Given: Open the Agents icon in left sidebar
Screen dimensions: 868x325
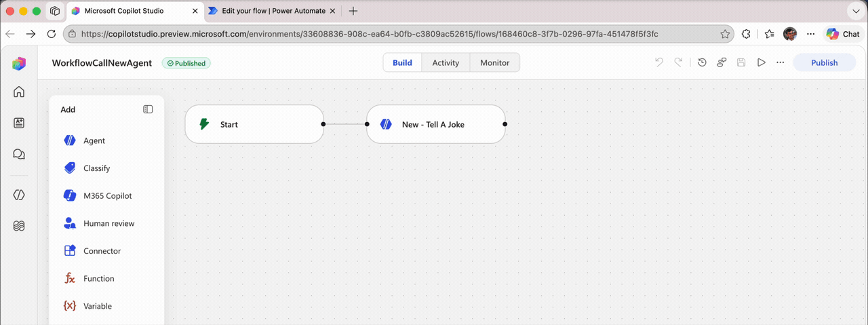Looking at the screenshot, I should coord(19,123).
